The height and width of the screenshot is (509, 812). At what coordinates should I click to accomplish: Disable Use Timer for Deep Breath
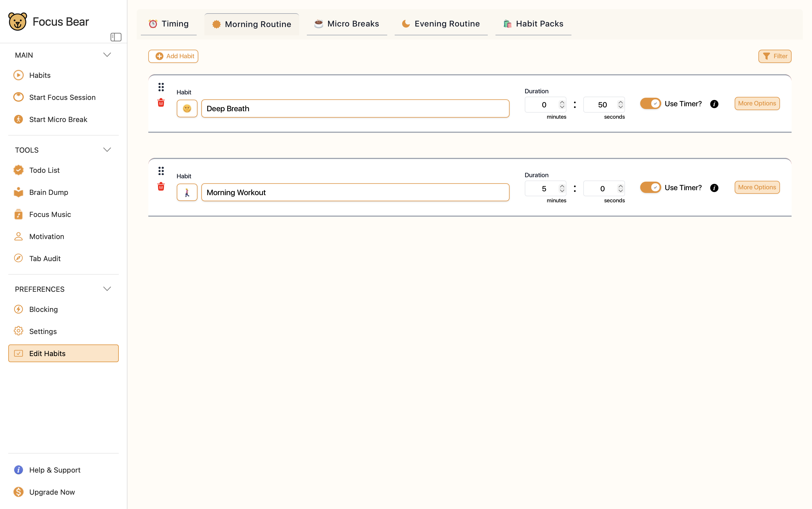[650, 104]
